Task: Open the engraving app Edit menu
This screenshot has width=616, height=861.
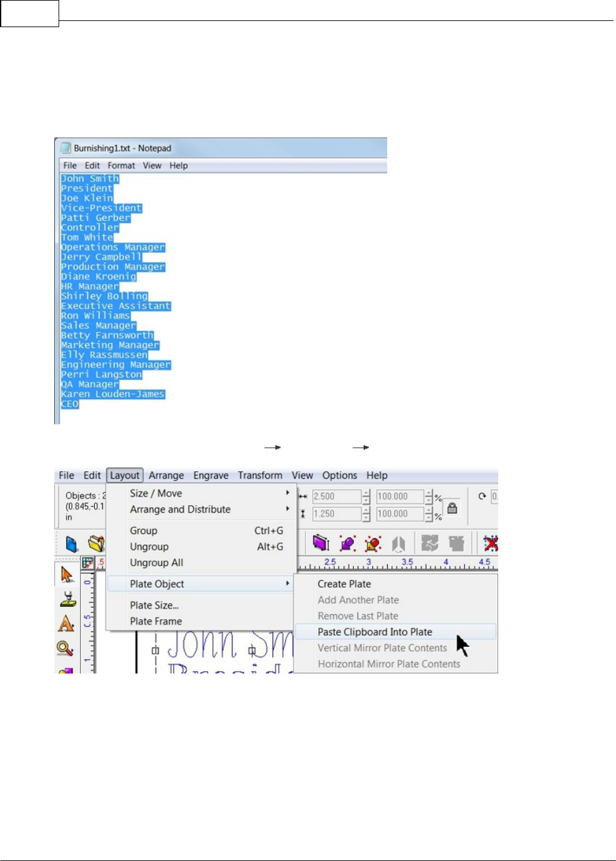Action: tap(92, 476)
